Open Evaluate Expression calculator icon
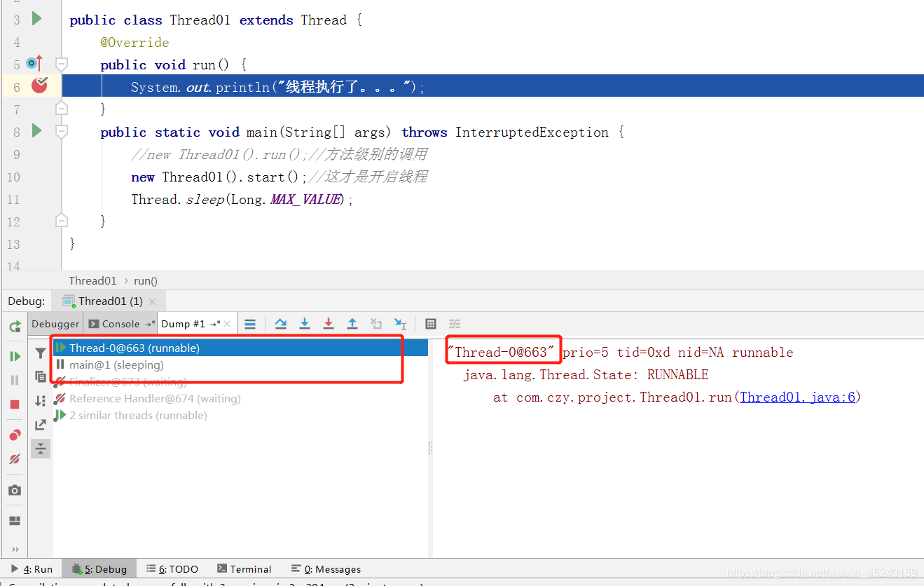The height and width of the screenshot is (586, 924). click(431, 323)
